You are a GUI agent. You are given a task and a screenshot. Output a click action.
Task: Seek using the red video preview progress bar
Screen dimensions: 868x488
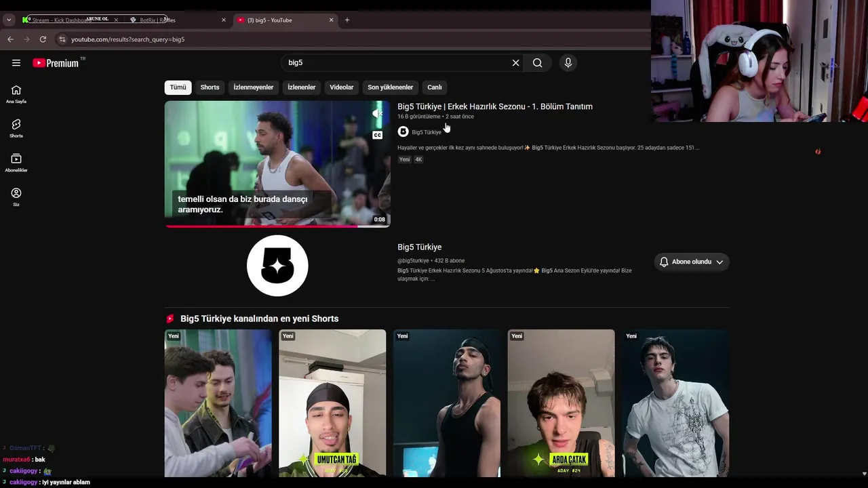click(x=277, y=226)
